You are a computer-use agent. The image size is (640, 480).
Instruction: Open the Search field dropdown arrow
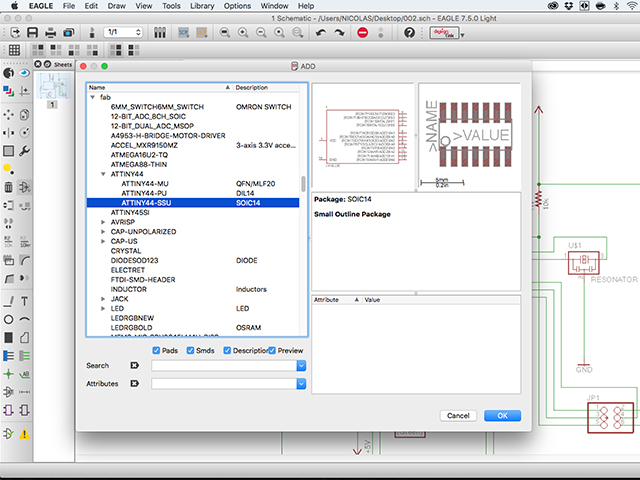pyautogui.click(x=301, y=366)
